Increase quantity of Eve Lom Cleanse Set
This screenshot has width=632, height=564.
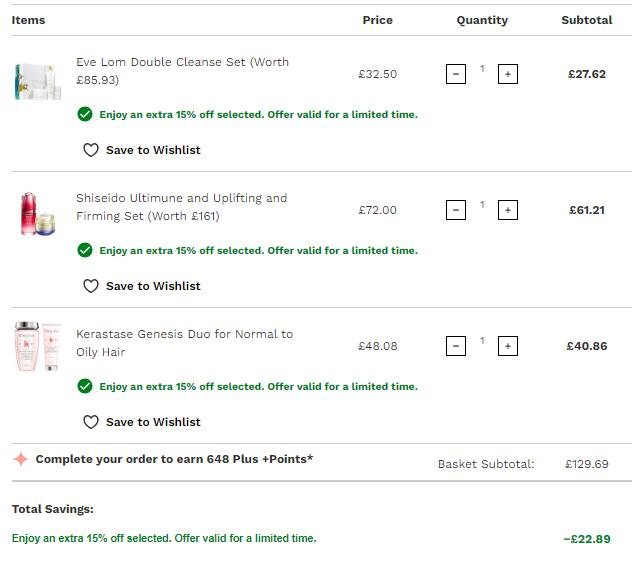click(507, 74)
